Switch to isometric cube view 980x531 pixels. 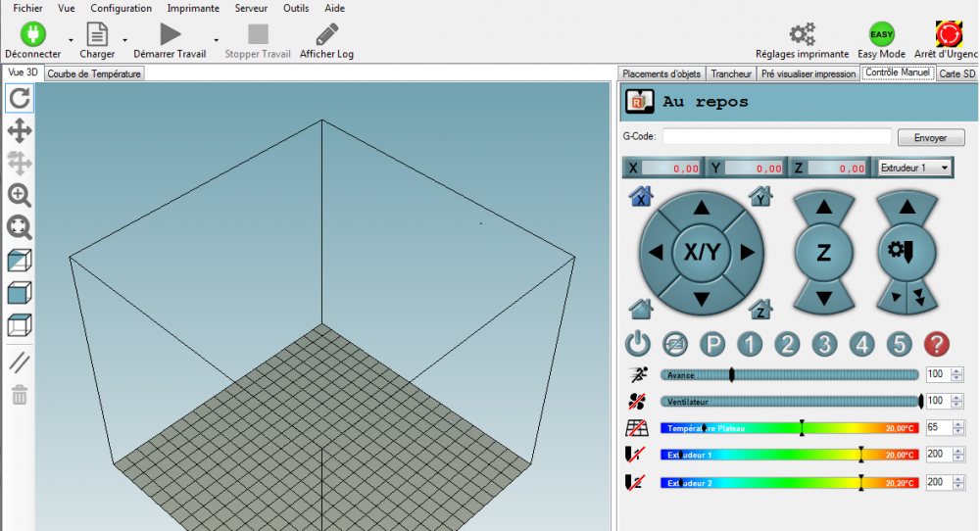click(20, 261)
